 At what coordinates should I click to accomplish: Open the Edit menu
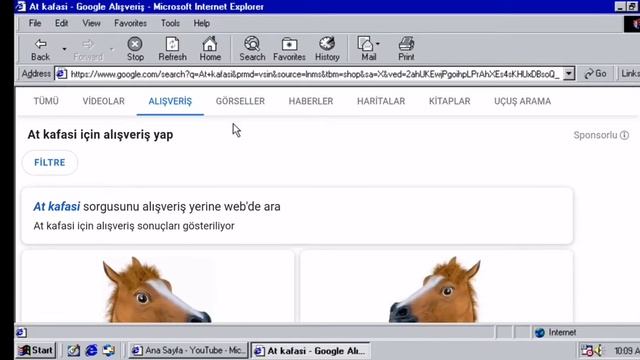(62, 23)
